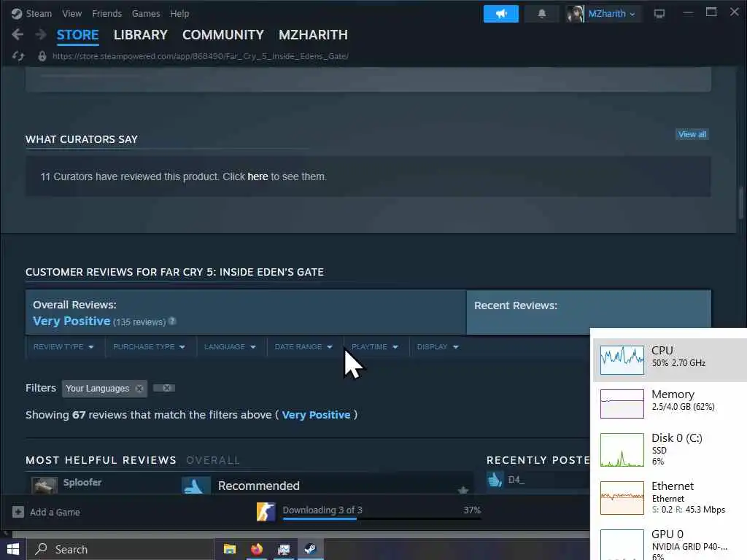This screenshot has width=747, height=560.
Task: Click the Recommended label on Sploofer's review
Action: [259, 486]
